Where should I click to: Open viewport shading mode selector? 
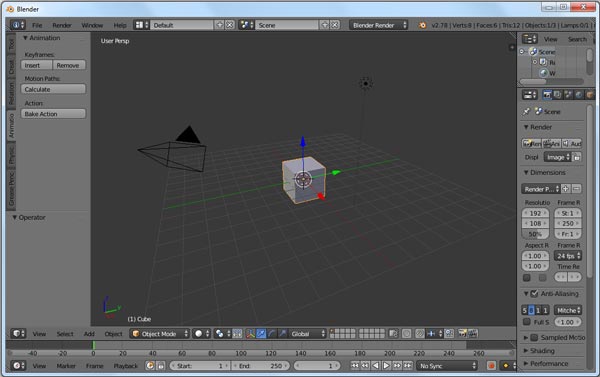click(202, 334)
